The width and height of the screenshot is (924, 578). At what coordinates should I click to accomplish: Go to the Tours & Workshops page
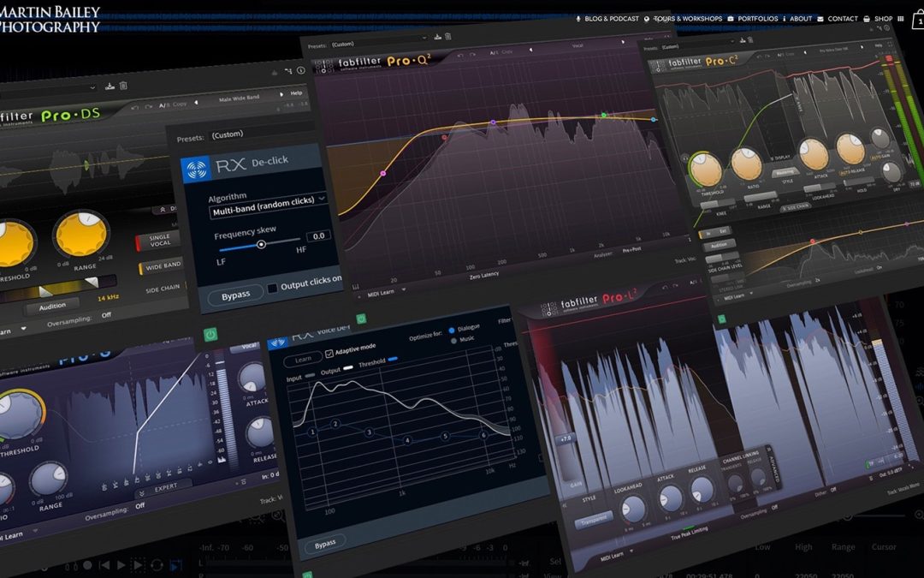688,19
